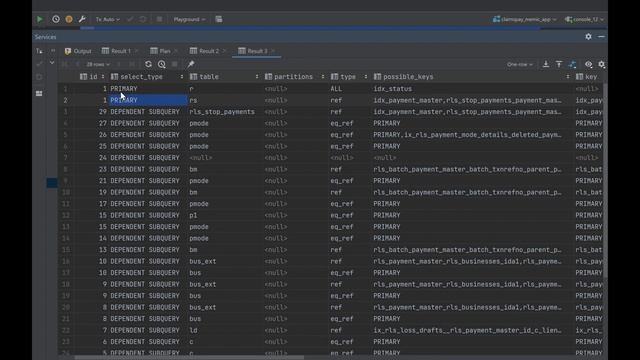Open the Playground mode dropdown

pyautogui.click(x=189, y=19)
